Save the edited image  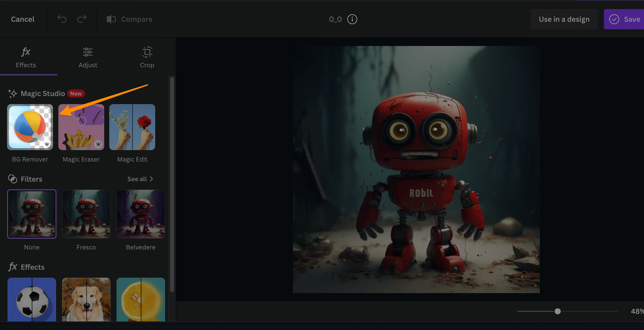point(624,19)
